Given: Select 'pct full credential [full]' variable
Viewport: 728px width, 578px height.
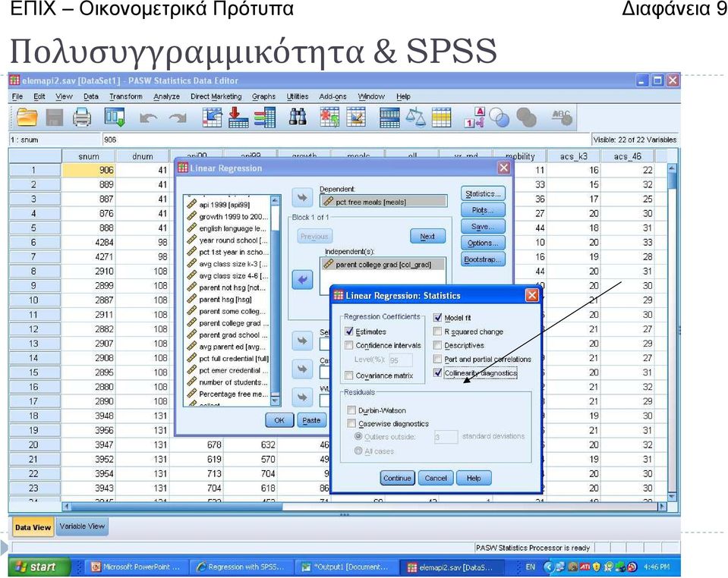Looking at the screenshot, I should pyautogui.click(x=228, y=359).
